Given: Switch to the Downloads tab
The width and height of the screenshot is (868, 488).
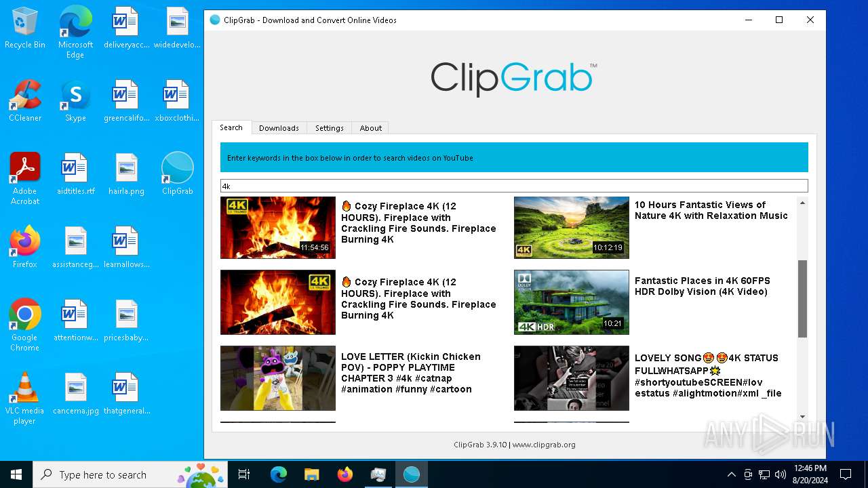Looking at the screenshot, I should (279, 128).
